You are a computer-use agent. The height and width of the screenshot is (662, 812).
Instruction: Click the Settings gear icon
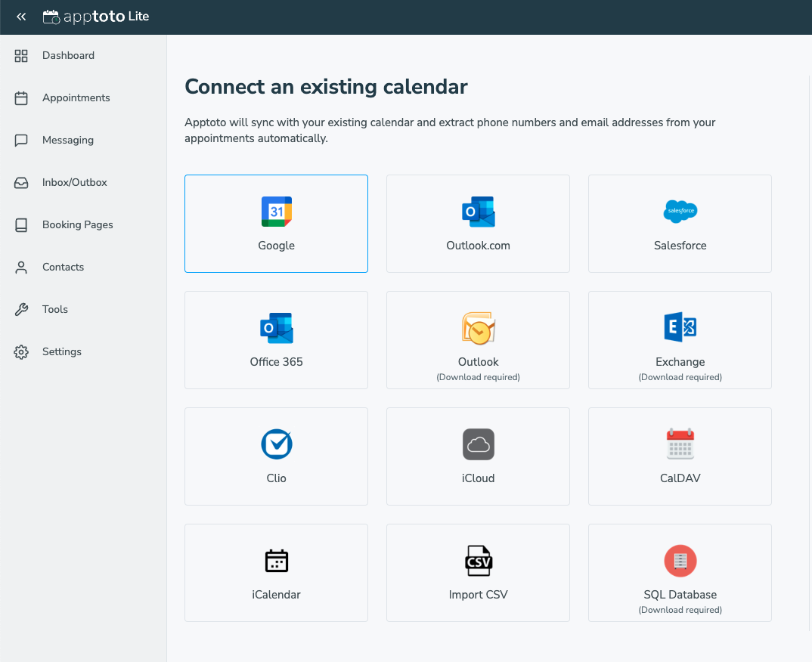pyautogui.click(x=21, y=352)
